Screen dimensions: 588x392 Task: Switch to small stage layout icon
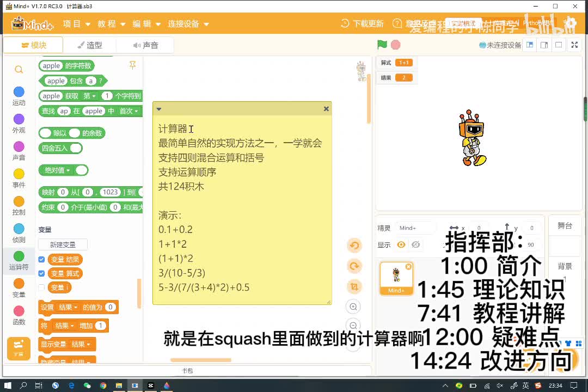(x=530, y=45)
